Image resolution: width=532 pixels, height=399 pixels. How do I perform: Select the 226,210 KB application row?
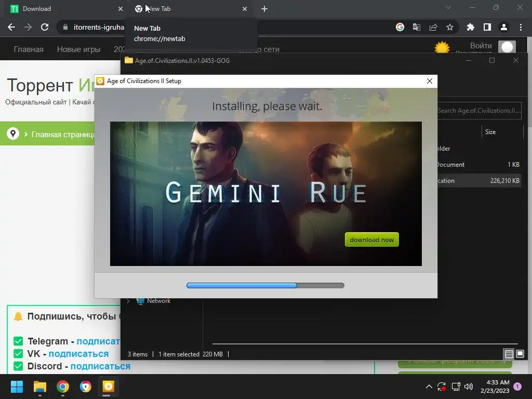click(x=478, y=180)
